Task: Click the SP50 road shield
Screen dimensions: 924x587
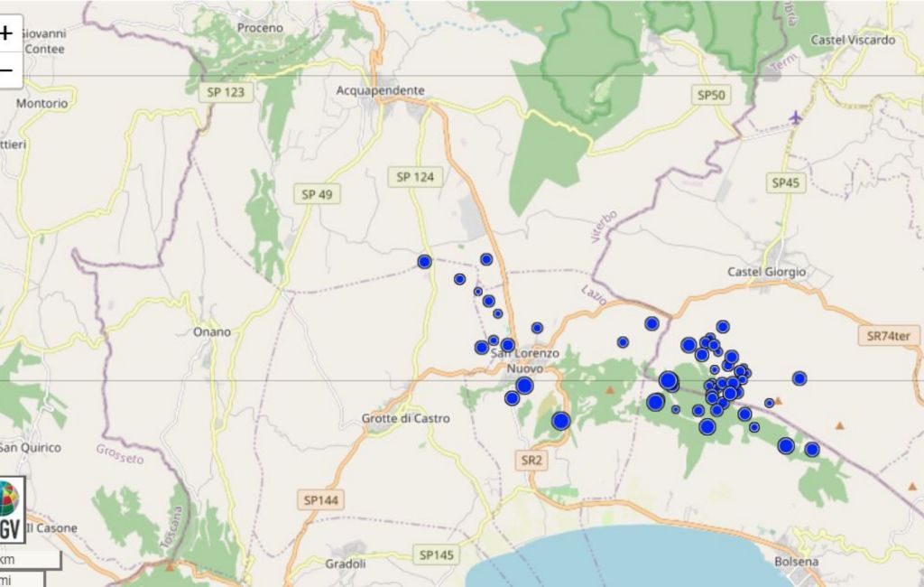Action: 712,94
